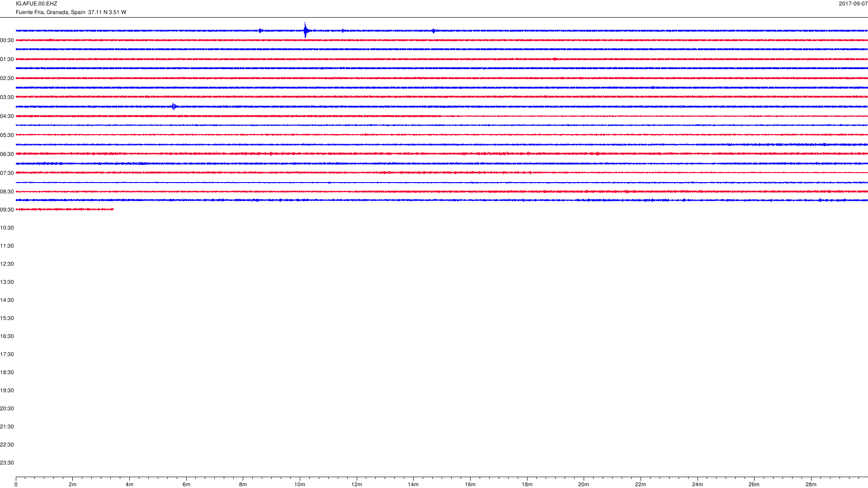Click the 01:30 time label
Image resolution: width=868 pixels, height=488 pixels.
point(7,59)
